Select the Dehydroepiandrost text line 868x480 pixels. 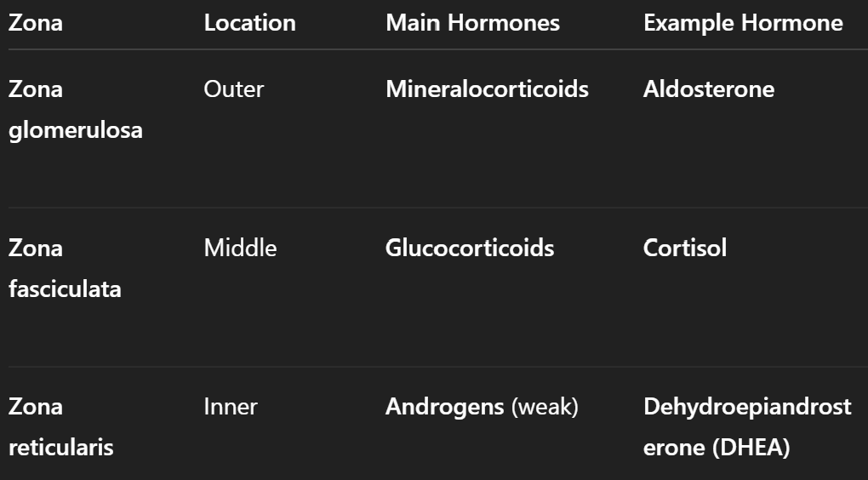pyautogui.click(x=747, y=407)
